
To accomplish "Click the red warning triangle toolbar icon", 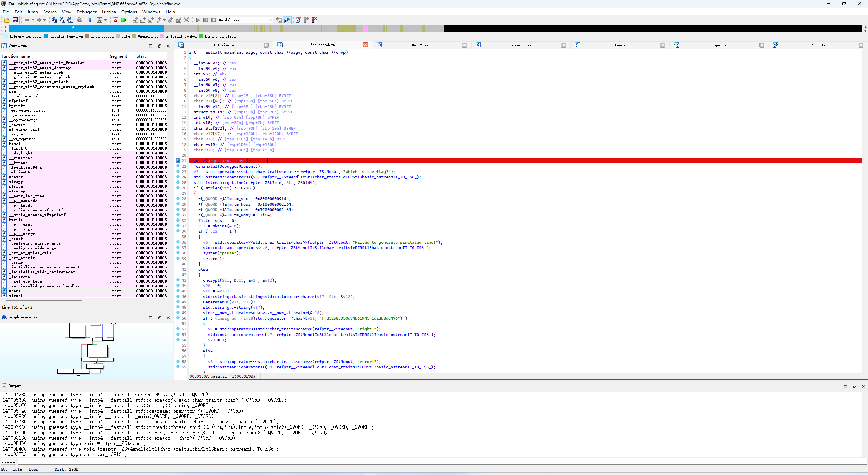I will coord(116,20).
